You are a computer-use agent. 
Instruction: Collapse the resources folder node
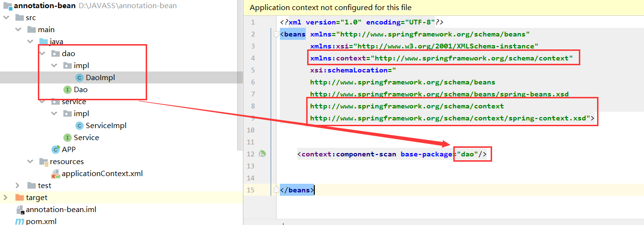click(30, 162)
